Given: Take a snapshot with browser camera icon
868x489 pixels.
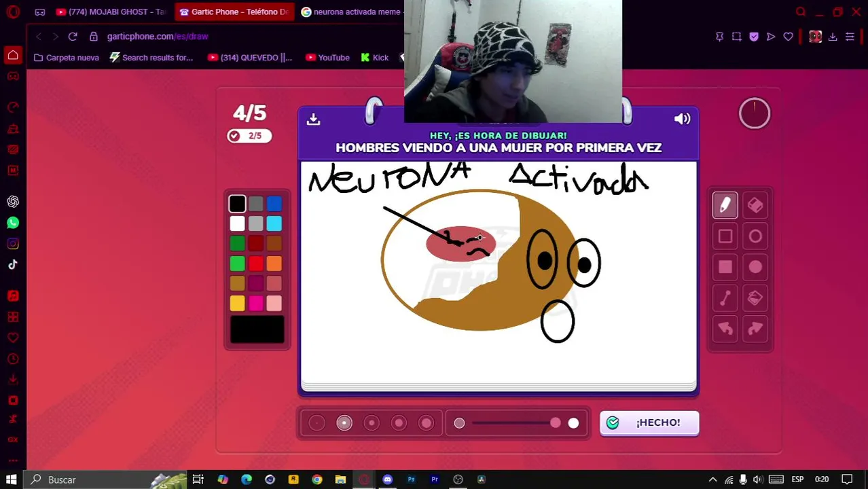Looking at the screenshot, I should (736, 37).
